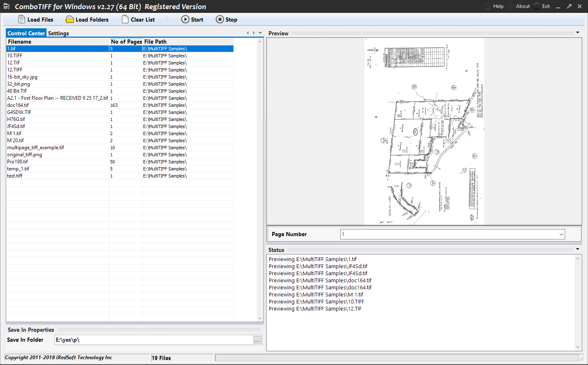Open the About dialog
The width and height of the screenshot is (588, 365).
point(518,6)
